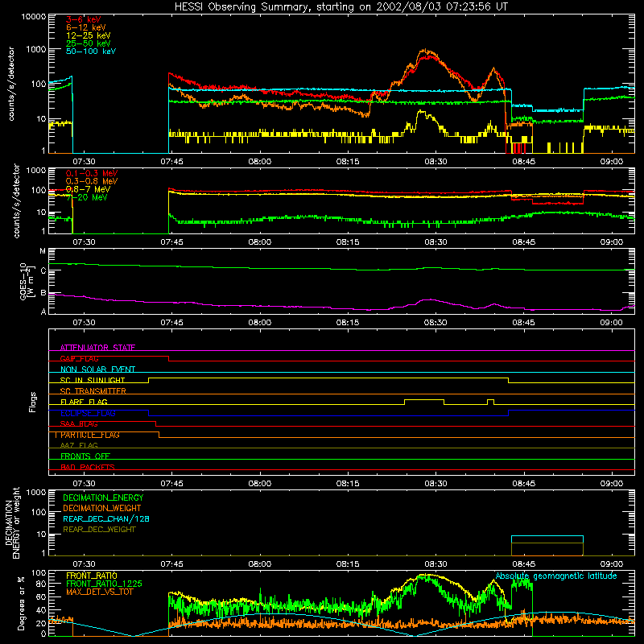
Task: Select the 6-12 keV legend label
Action: pyautogui.click(x=86, y=27)
